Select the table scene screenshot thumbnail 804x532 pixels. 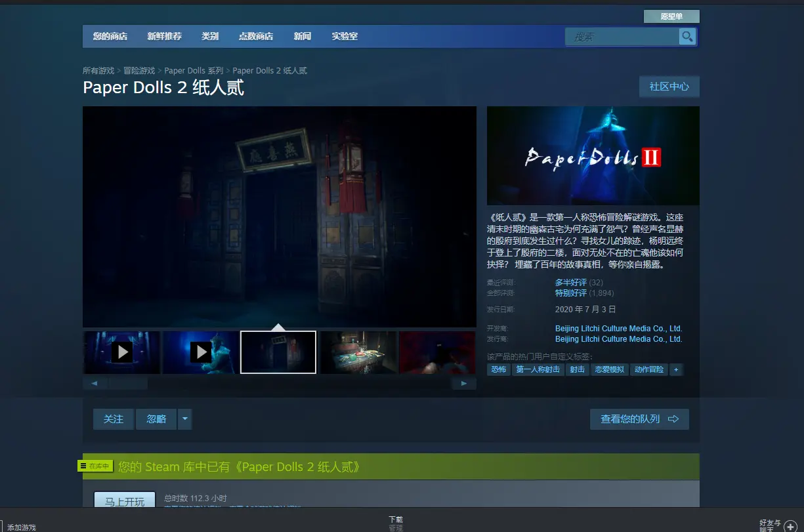pos(358,352)
